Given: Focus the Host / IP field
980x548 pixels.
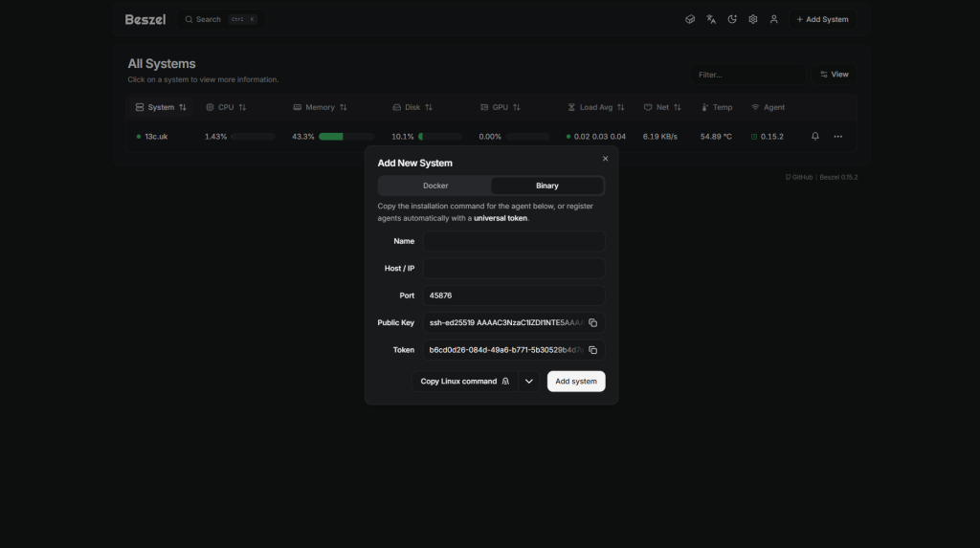Looking at the screenshot, I should [514, 269].
